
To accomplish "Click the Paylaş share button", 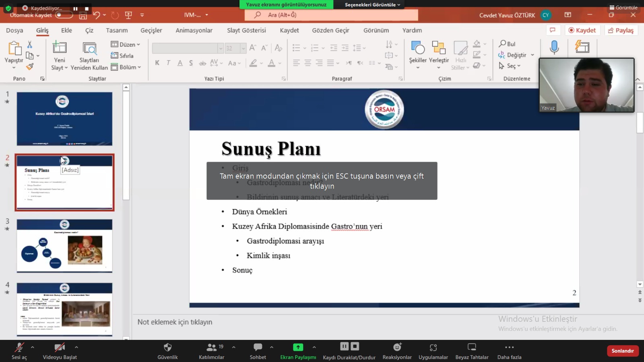I will click(621, 30).
